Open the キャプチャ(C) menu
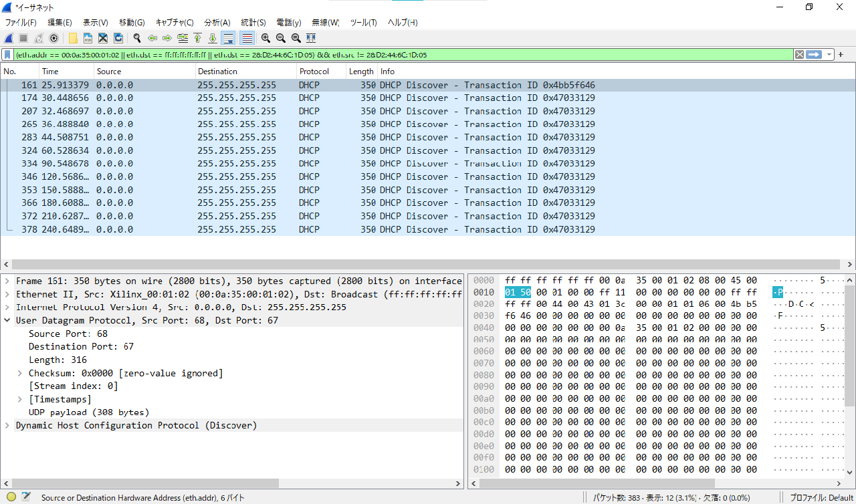This screenshot has width=856, height=504. coord(175,22)
